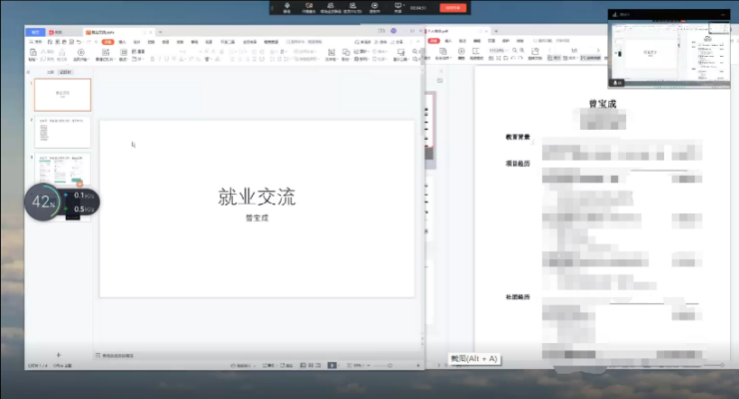
Task: Collapse the floating video preview panel
Action: click(723, 15)
